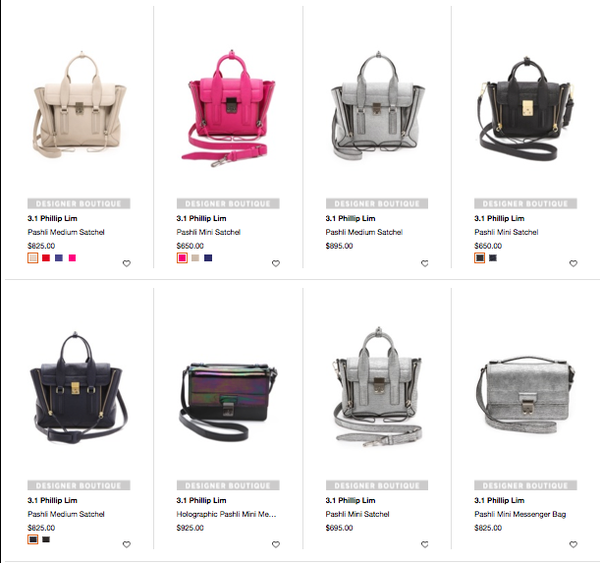Viewport: 600px width, 563px height.
Task: Choose blue swatch under $825 beige satchel
Action: pos(59,258)
